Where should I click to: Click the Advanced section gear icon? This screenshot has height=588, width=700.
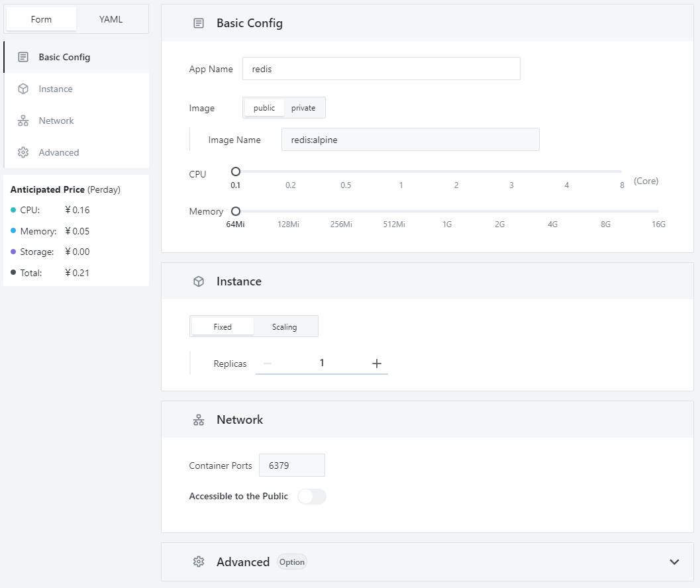click(x=199, y=562)
